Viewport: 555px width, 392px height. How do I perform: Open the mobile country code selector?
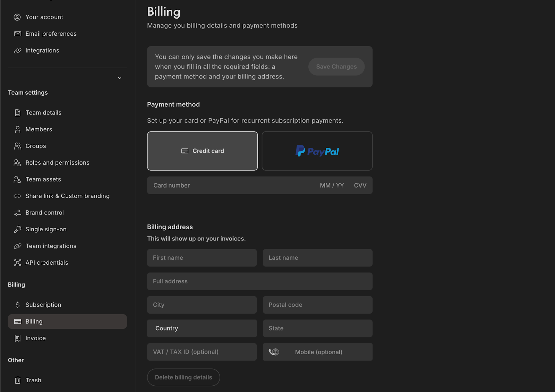pyautogui.click(x=274, y=352)
